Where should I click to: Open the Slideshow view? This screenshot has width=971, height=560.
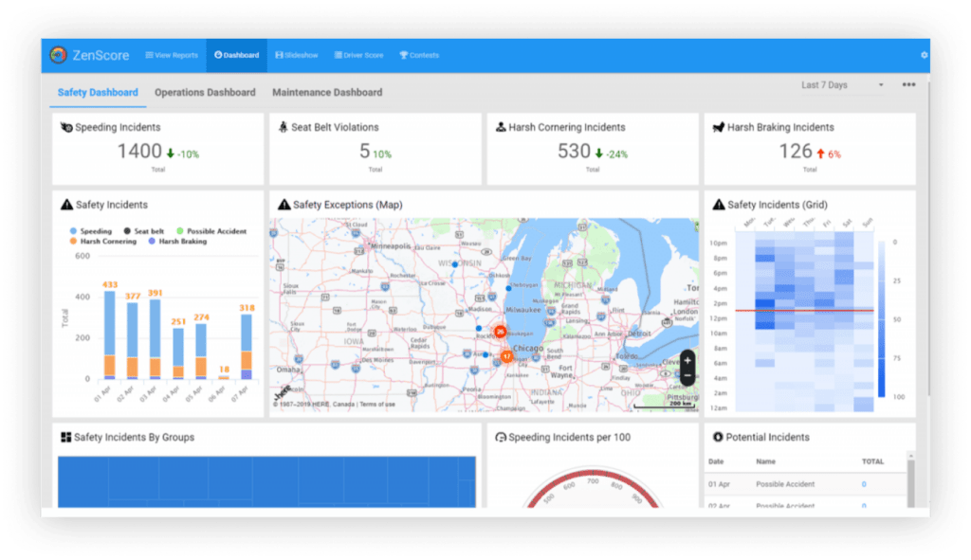(297, 55)
